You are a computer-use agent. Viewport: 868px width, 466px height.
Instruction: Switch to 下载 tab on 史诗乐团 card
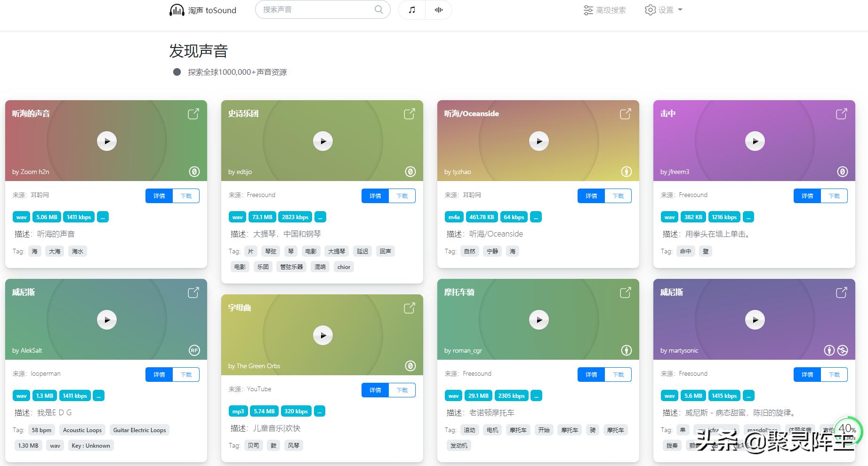(402, 196)
